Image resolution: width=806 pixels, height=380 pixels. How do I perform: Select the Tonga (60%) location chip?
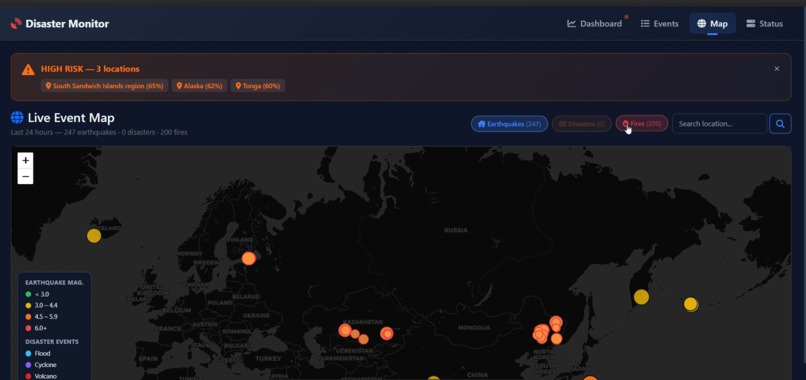(x=258, y=86)
